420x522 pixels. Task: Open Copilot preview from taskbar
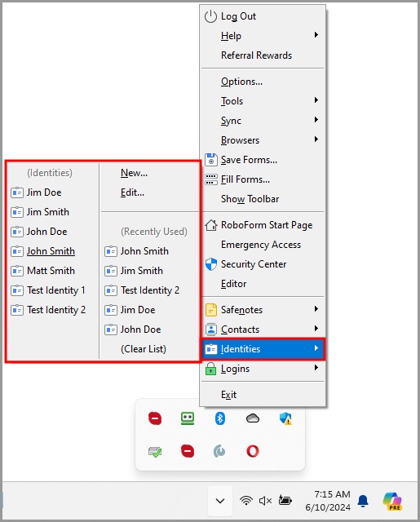(x=393, y=501)
